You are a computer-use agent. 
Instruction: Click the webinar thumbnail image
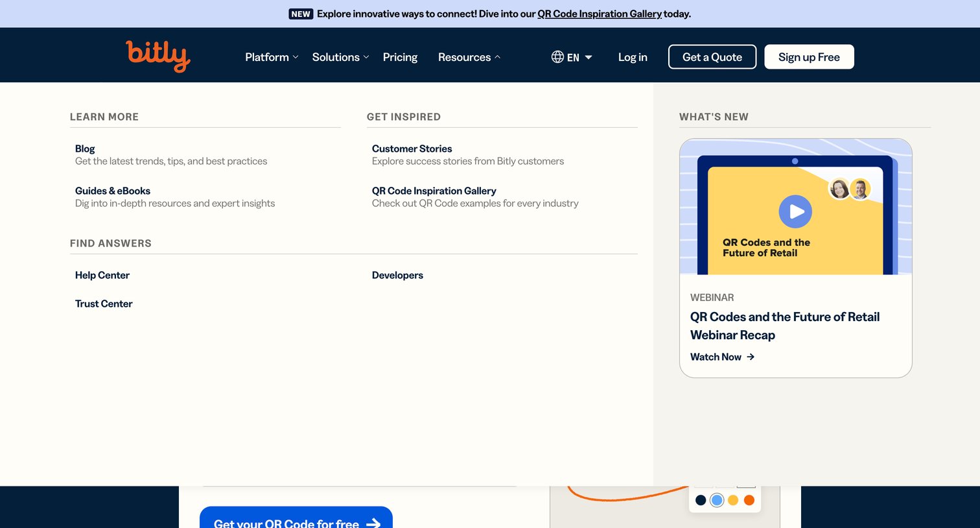click(x=796, y=207)
